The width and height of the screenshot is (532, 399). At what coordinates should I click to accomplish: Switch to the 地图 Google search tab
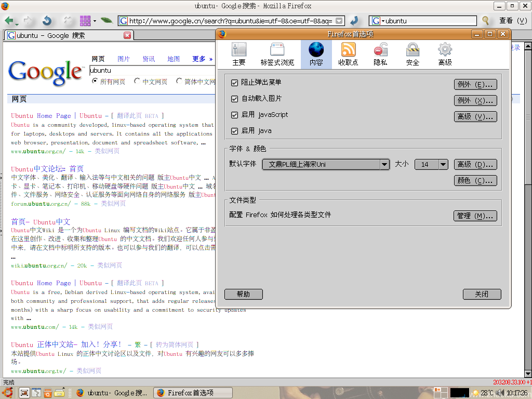(x=174, y=59)
